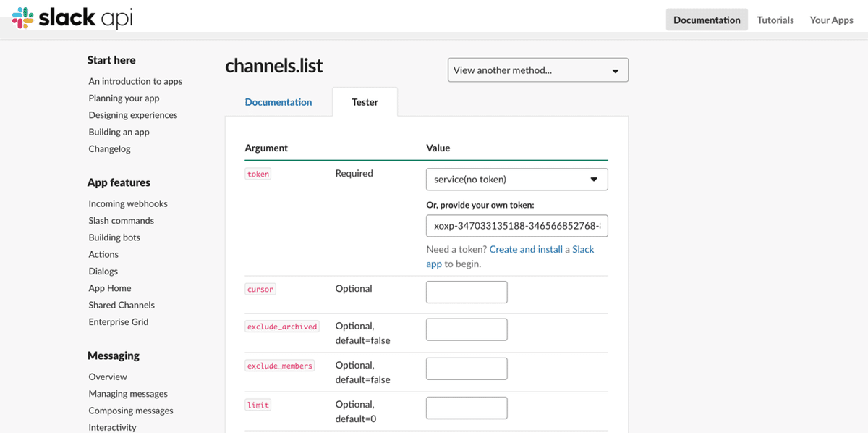Click the cursor argument value field
This screenshot has width=868, height=433.
click(x=467, y=292)
